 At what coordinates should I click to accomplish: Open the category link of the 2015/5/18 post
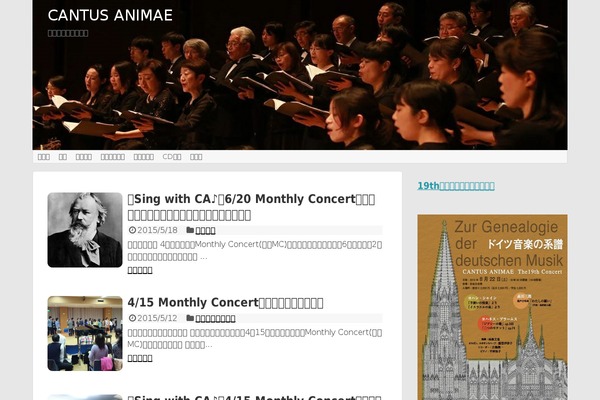(x=205, y=230)
